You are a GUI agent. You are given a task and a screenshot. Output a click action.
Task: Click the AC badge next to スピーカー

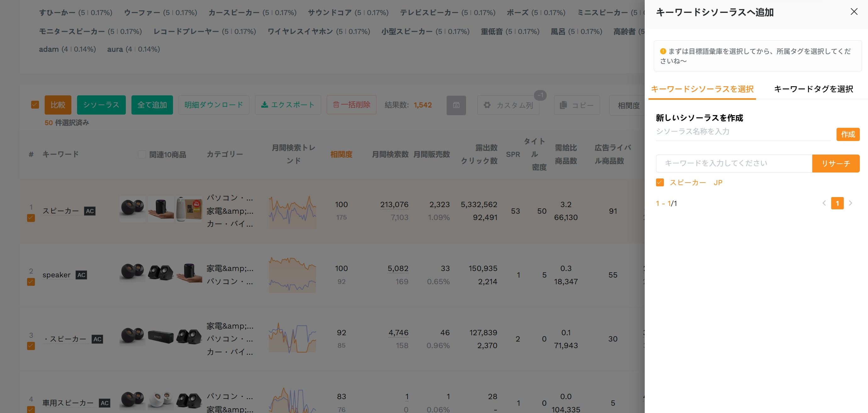90,211
